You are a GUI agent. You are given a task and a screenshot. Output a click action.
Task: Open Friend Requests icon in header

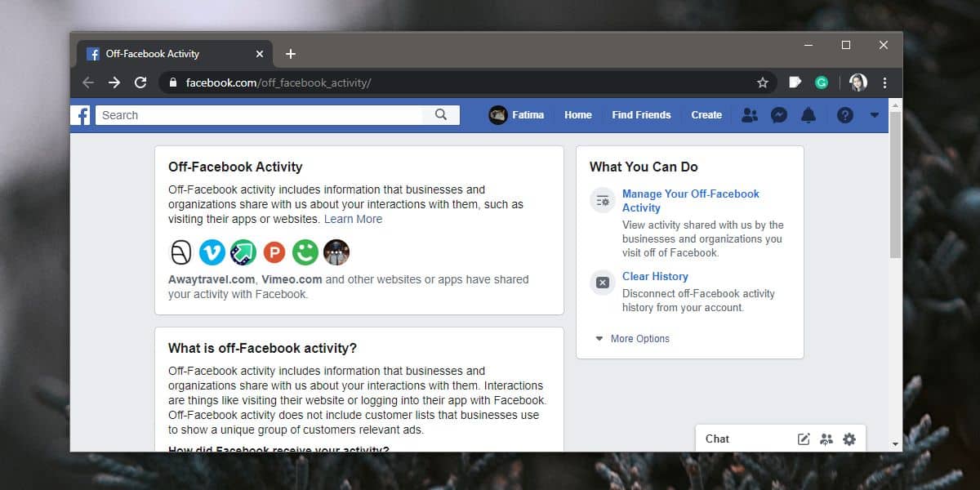point(749,115)
